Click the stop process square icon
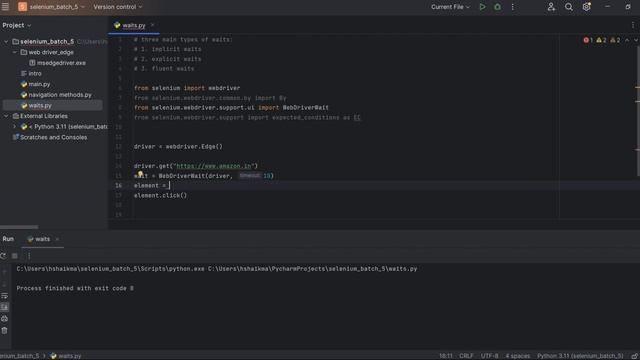The width and height of the screenshot is (640, 360). [x=15, y=256]
